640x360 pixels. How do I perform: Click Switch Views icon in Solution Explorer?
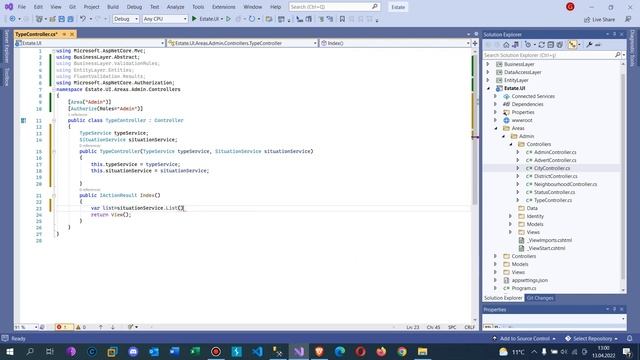(515, 45)
